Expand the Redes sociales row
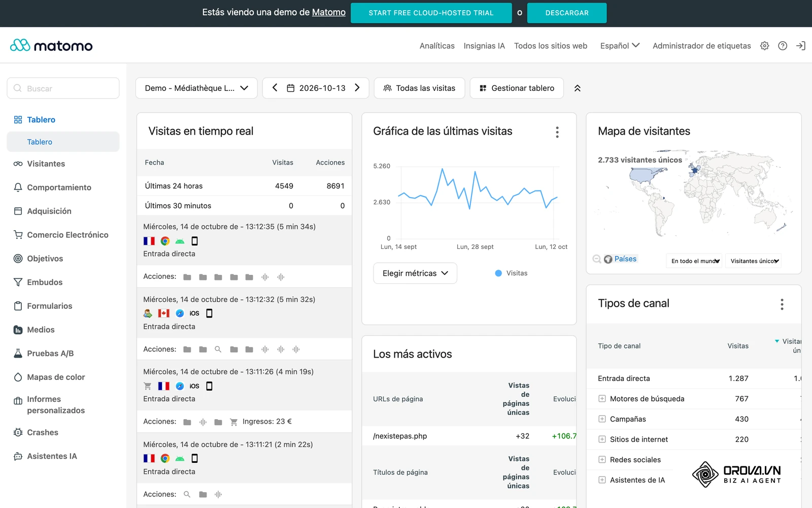Image resolution: width=812 pixels, height=508 pixels. coord(602,460)
